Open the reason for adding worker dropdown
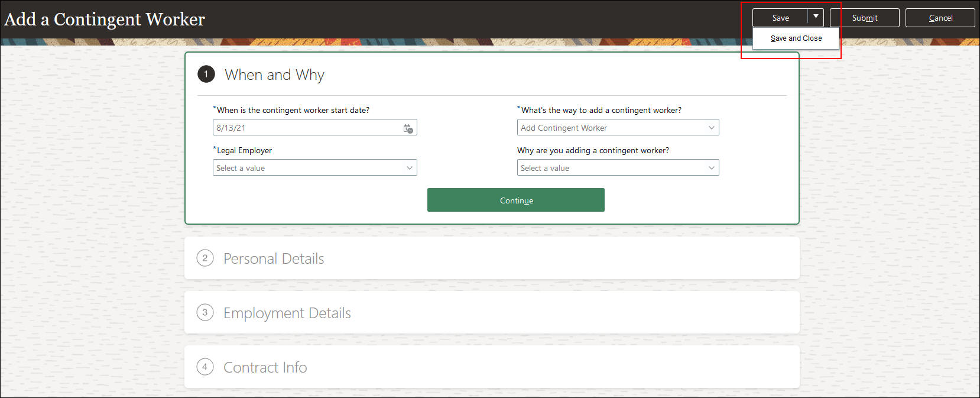The image size is (980, 398). [x=618, y=168]
